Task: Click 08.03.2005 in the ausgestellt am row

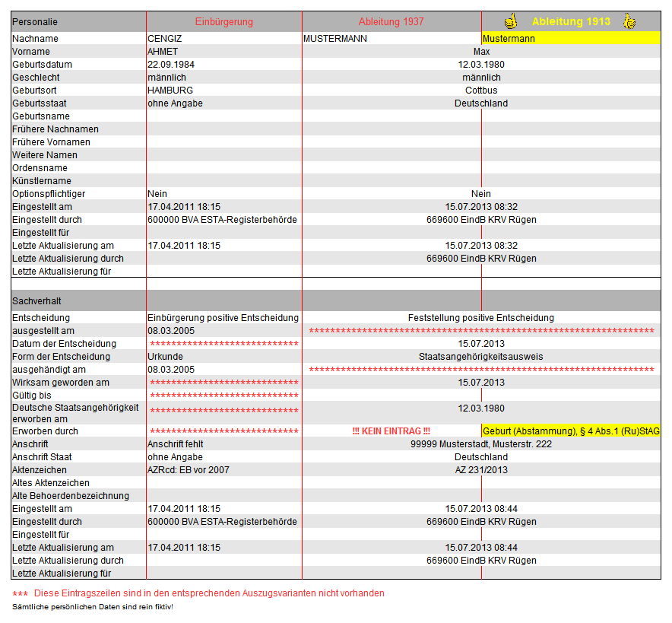Action: (171, 331)
